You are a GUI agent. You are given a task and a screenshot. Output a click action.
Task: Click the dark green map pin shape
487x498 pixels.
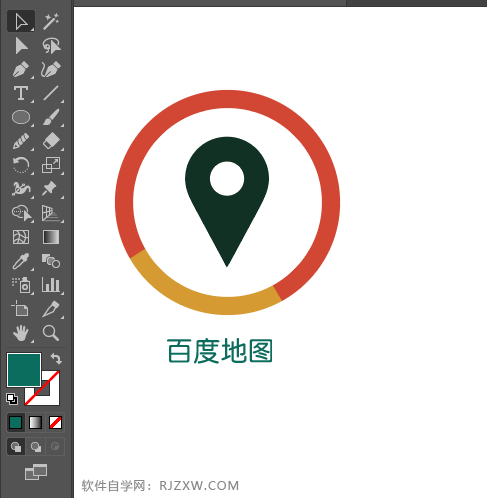pos(227,220)
